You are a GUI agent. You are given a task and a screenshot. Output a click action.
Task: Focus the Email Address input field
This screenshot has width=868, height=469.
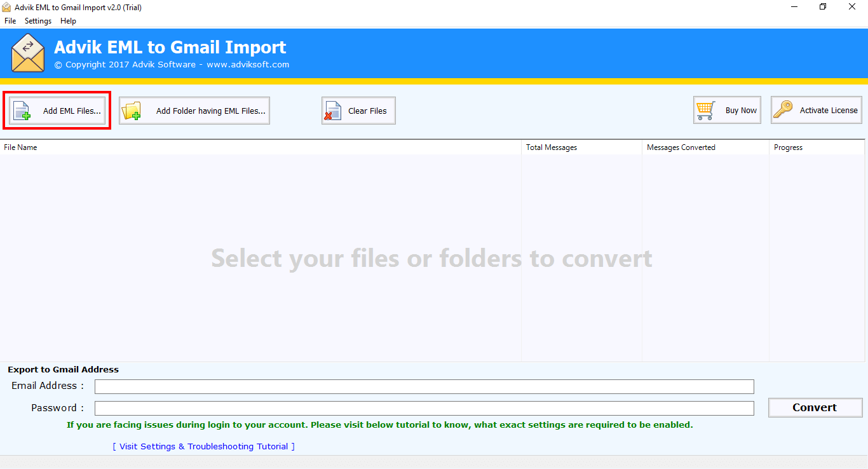click(424, 386)
